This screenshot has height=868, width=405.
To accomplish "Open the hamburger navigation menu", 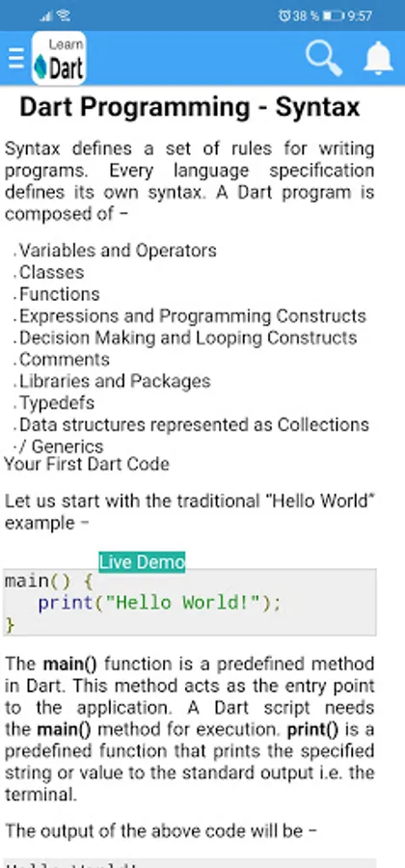I will [16, 58].
